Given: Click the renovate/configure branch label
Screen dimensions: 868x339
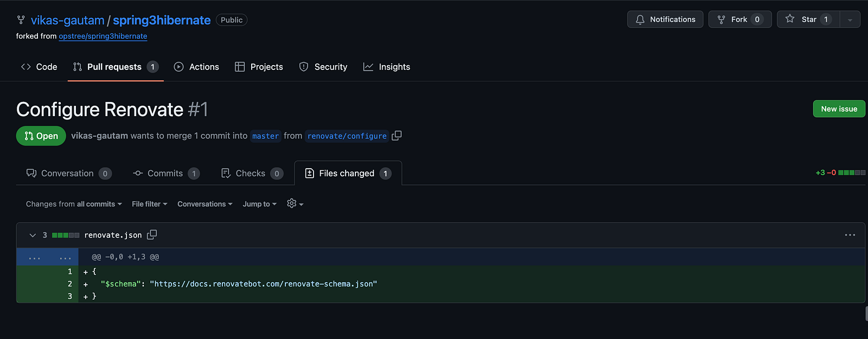Looking at the screenshot, I should (x=347, y=136).
